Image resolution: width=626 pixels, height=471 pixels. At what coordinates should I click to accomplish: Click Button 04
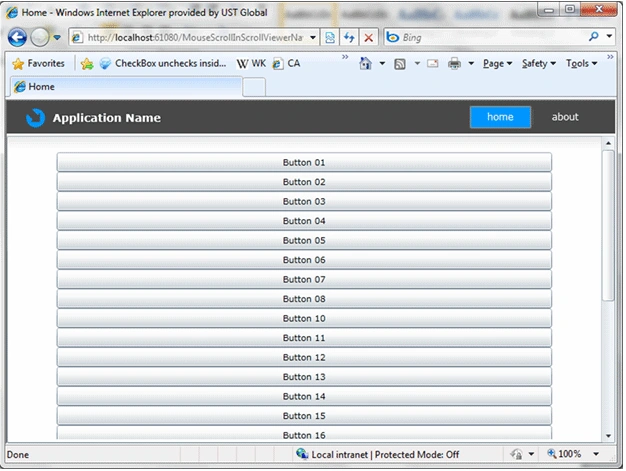tap(304, 221)
